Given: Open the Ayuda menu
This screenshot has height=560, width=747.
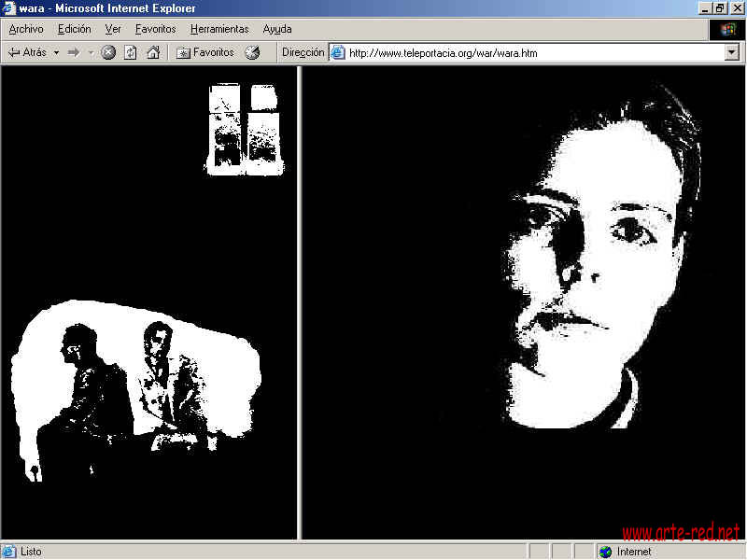Looking at the screenshot, I should tap(277, 30).
